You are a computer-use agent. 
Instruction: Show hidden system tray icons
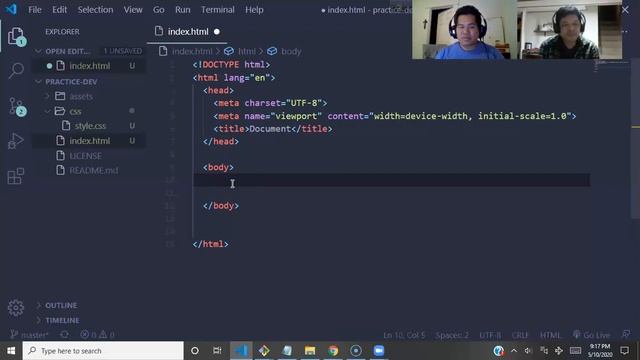click(x=513, y=351)
